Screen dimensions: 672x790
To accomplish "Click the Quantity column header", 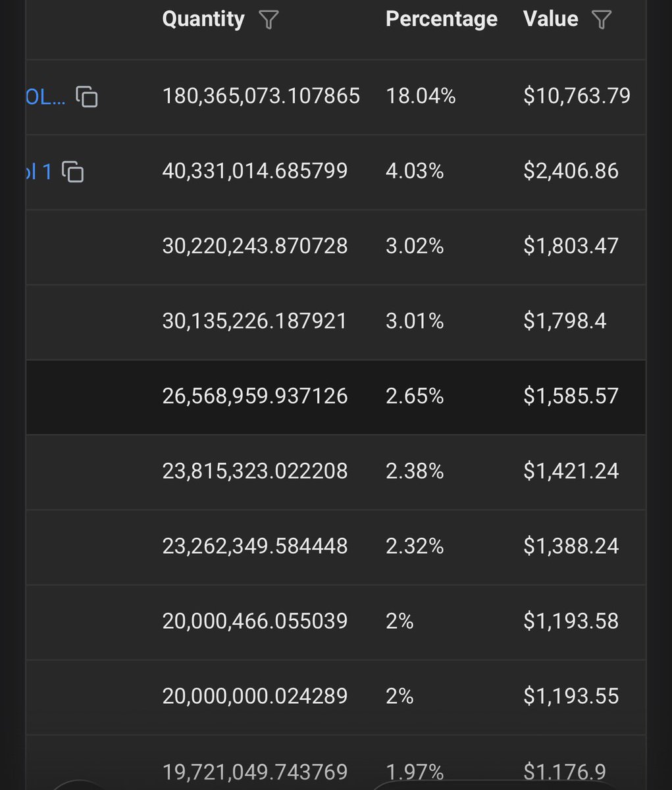I will click(203, 19).
